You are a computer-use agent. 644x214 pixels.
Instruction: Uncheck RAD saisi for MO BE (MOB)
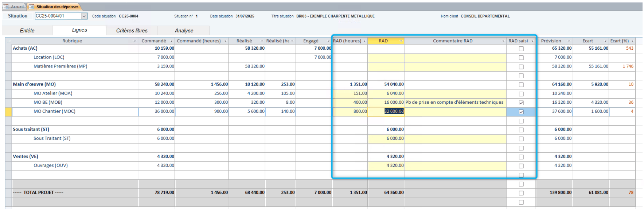[521, 103]
